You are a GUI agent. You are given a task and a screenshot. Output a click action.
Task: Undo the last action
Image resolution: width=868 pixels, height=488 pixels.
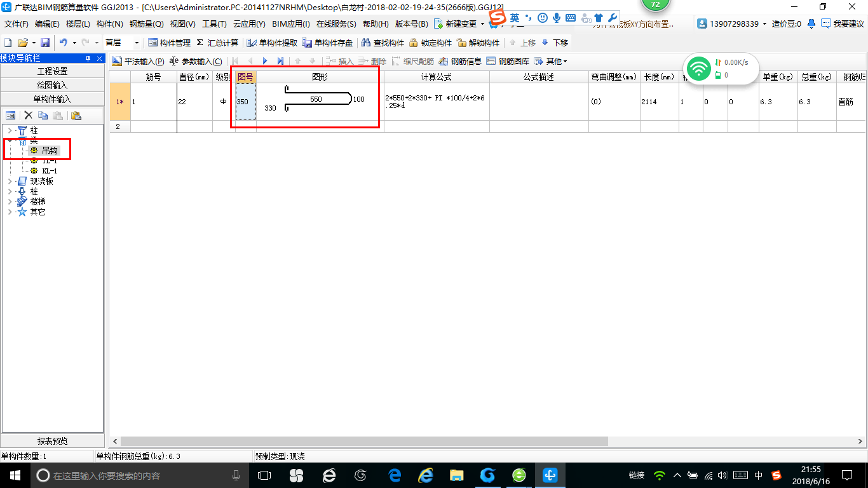pyautogui.click(x=63, y=43)
